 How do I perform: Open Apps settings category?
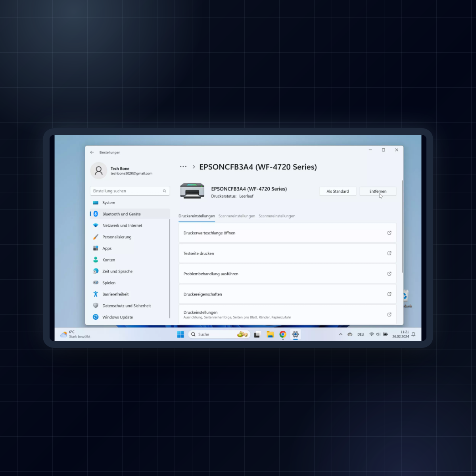click(130, 248)
